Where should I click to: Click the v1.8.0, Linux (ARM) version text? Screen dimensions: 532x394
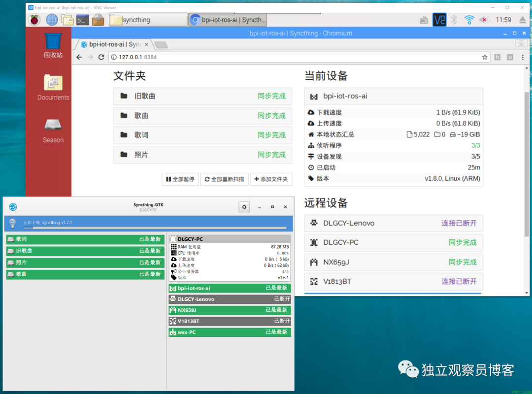coord(452,178)
